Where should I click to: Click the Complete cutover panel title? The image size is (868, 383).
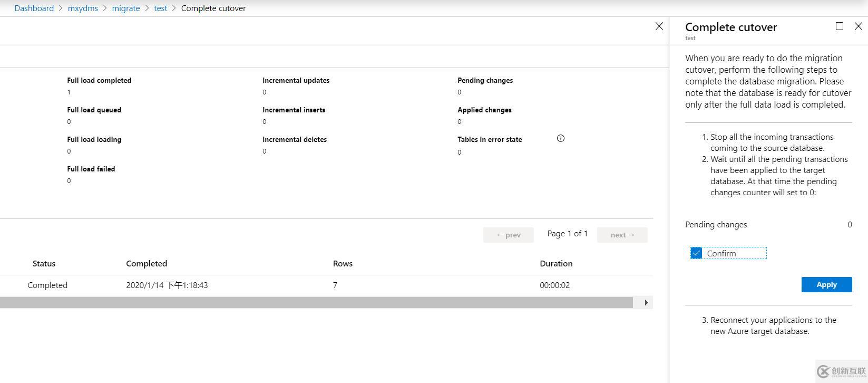[731, 27]
